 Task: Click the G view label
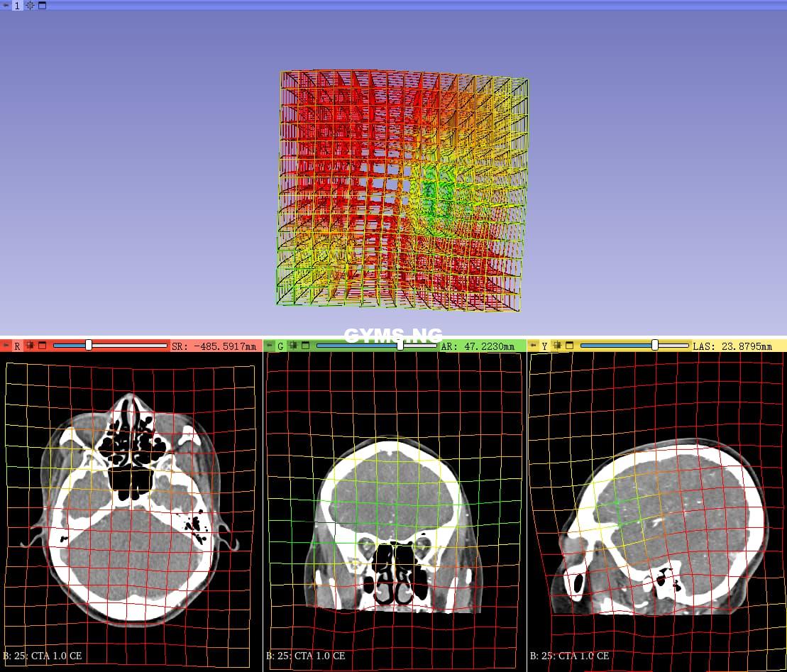click(281, 346)
